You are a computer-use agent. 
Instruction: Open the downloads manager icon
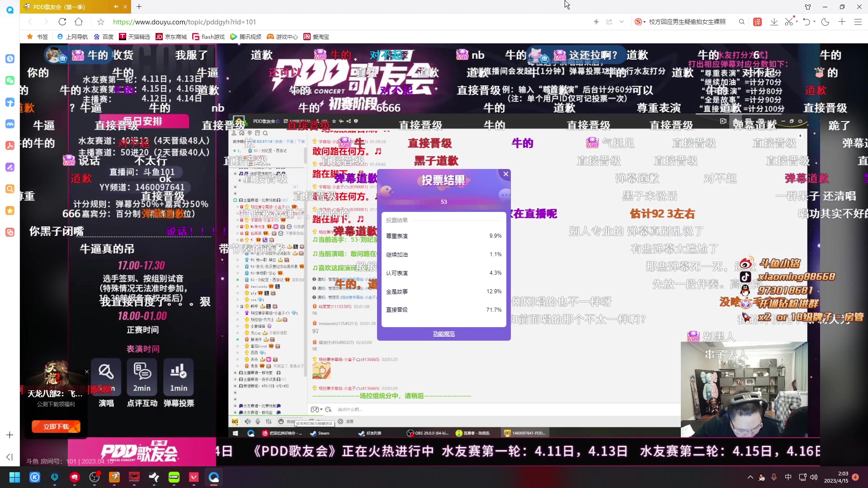click(x=774, y=22)
